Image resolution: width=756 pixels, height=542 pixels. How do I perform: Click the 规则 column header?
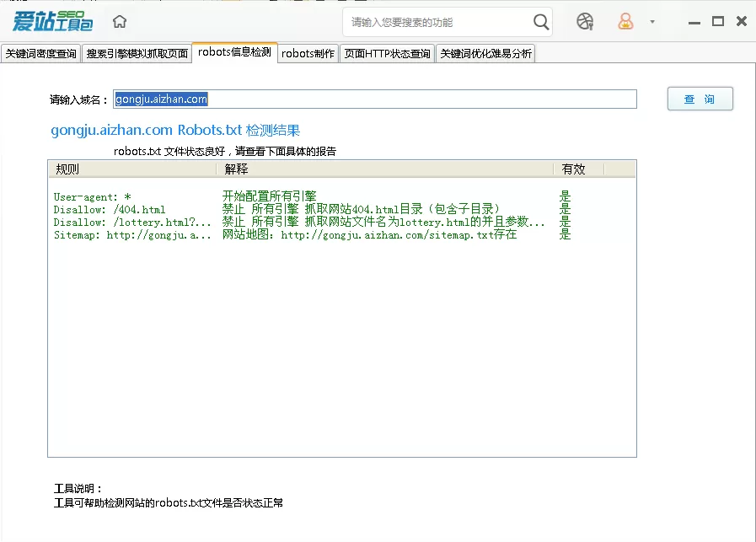coord(132,169)
